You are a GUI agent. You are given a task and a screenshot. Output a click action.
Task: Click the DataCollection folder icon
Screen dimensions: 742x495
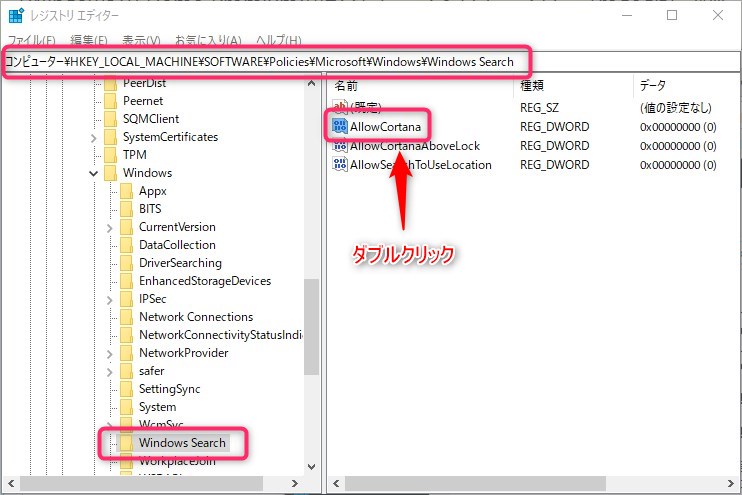tap(126, 245)
